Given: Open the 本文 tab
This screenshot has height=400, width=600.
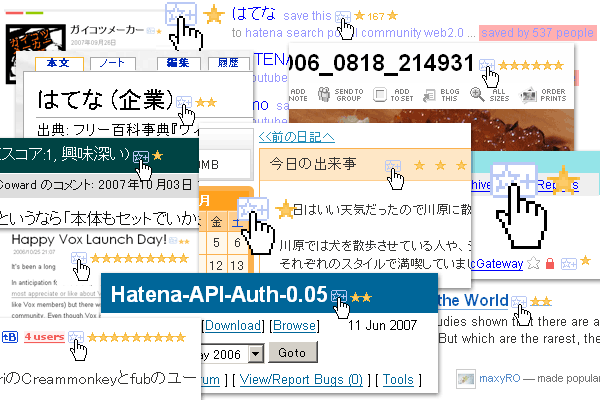Looking at the screenshot, I should [x=59, y=64].
